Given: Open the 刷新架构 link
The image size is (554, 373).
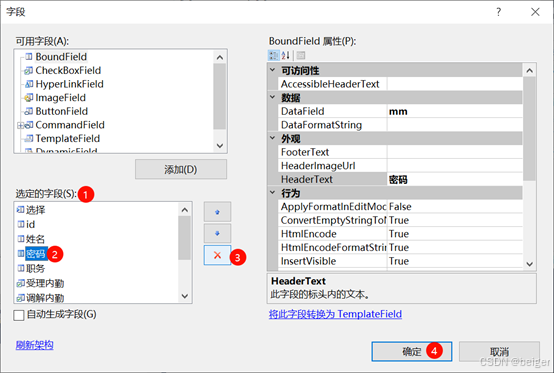Looking at the screenshot, I should click(34, 345).
